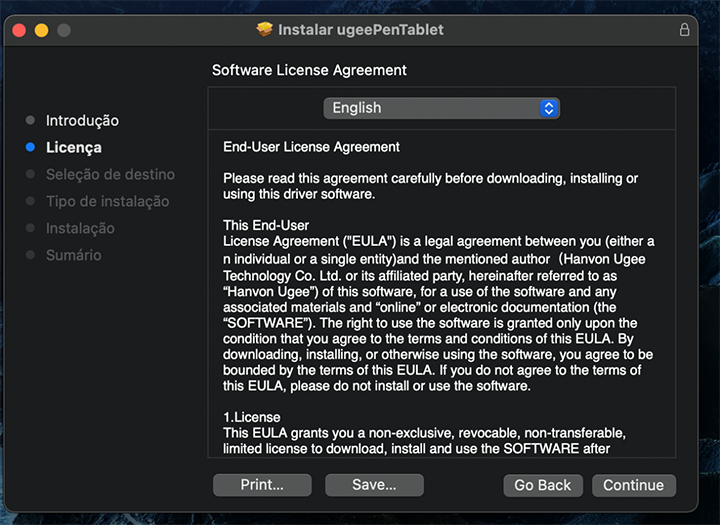
Task: Click the Sumário step label
Action: coord(73,255)
